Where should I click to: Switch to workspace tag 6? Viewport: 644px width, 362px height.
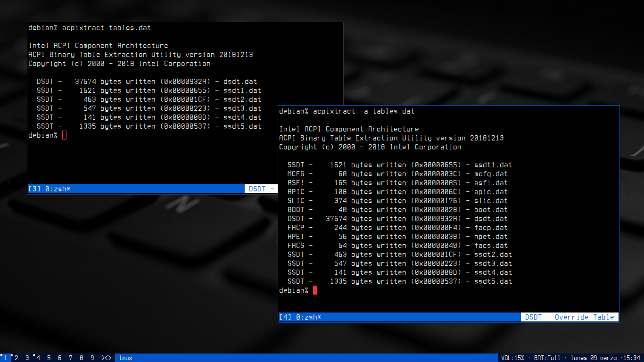[59, 358]
